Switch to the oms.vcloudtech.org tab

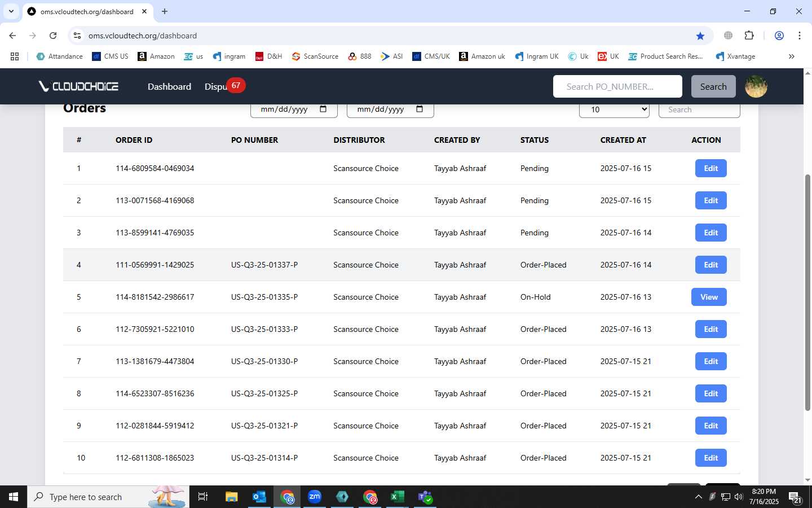(x=87, y=11)
